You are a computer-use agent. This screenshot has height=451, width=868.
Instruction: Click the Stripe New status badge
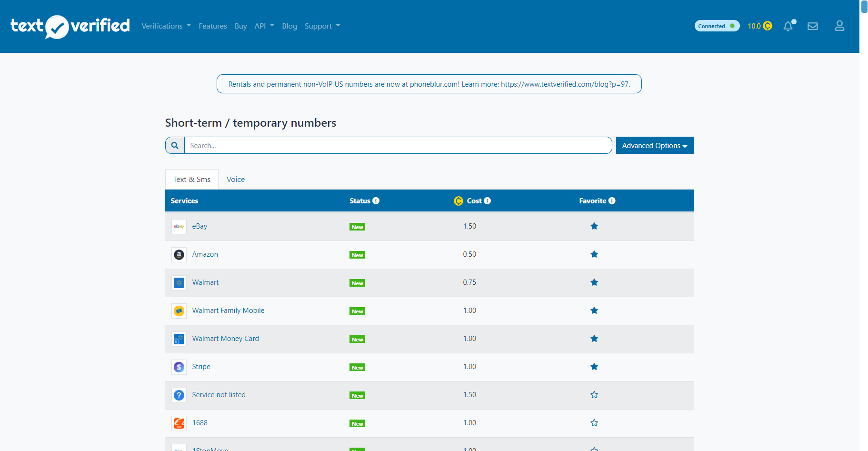pyautogui.click(x=357, y=367)
